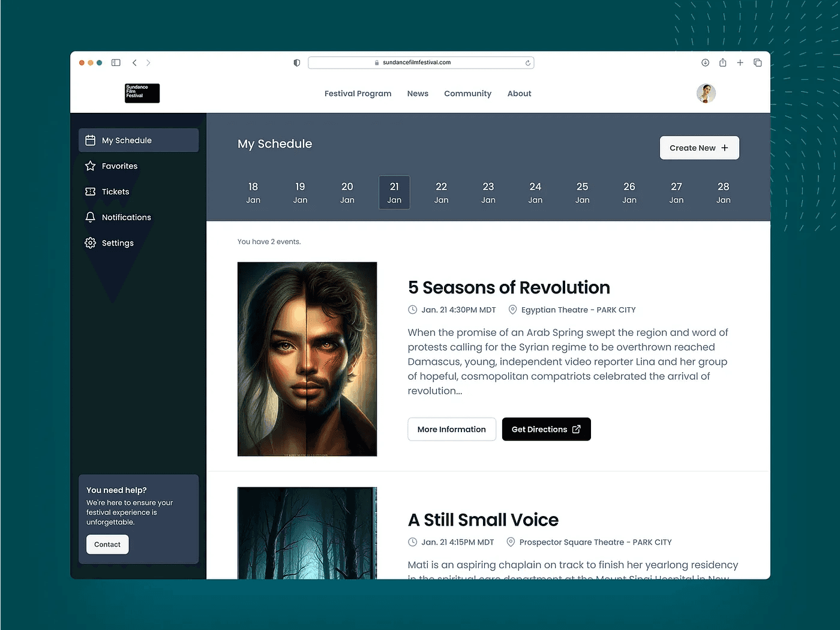
Task: Click the clock icon for A Still Small Voice
Action: (x=413, y=542)
